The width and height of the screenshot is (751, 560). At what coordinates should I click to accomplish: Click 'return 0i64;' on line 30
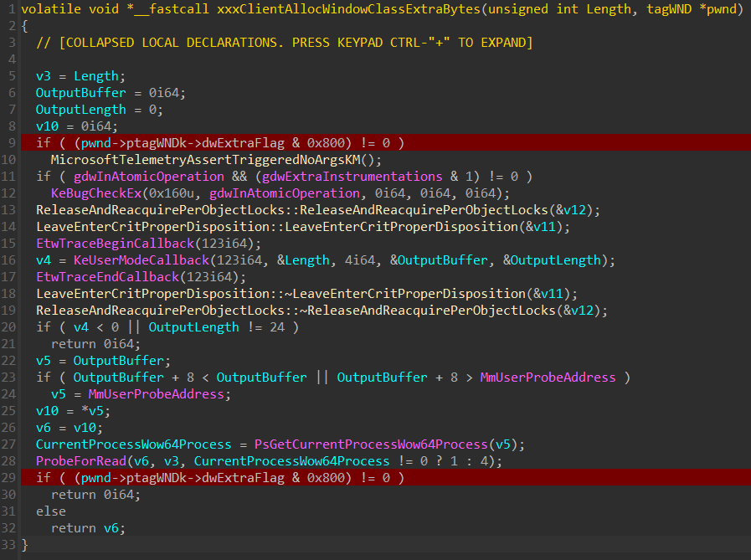[95, 495]
